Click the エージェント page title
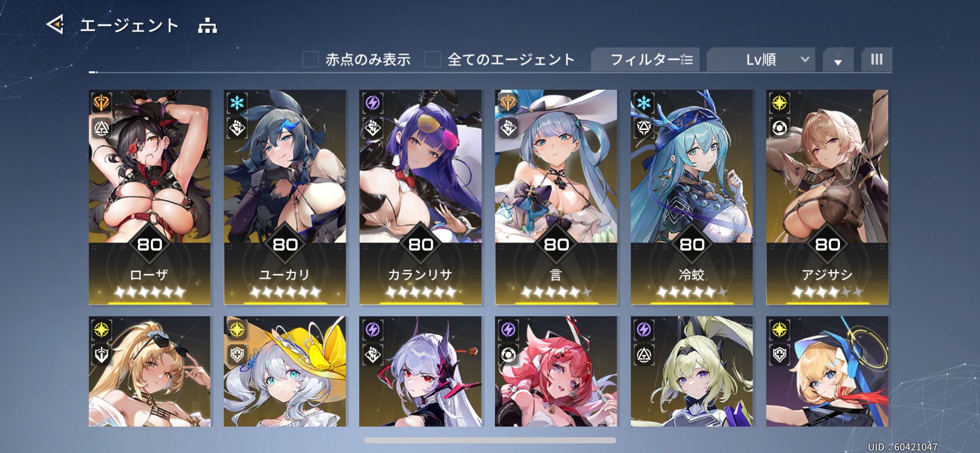Screen dimensions: 980x453 (x=130, y=25)
